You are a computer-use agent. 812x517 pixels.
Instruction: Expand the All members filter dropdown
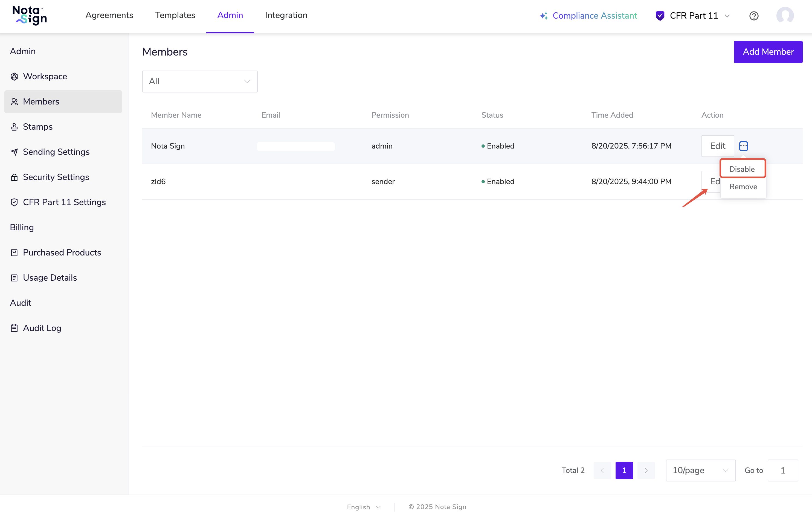(200, 82)
